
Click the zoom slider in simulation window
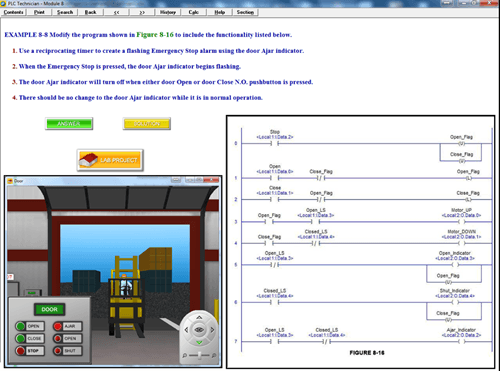point(199,356)
